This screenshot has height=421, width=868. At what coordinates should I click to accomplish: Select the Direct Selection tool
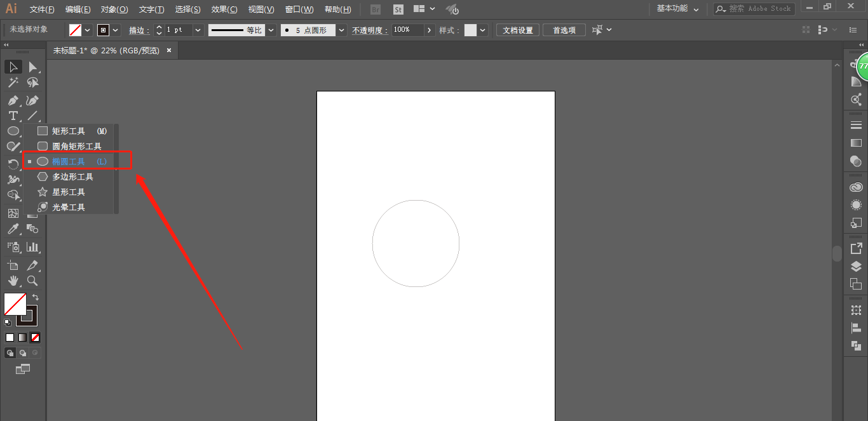(x=33, y=67)
